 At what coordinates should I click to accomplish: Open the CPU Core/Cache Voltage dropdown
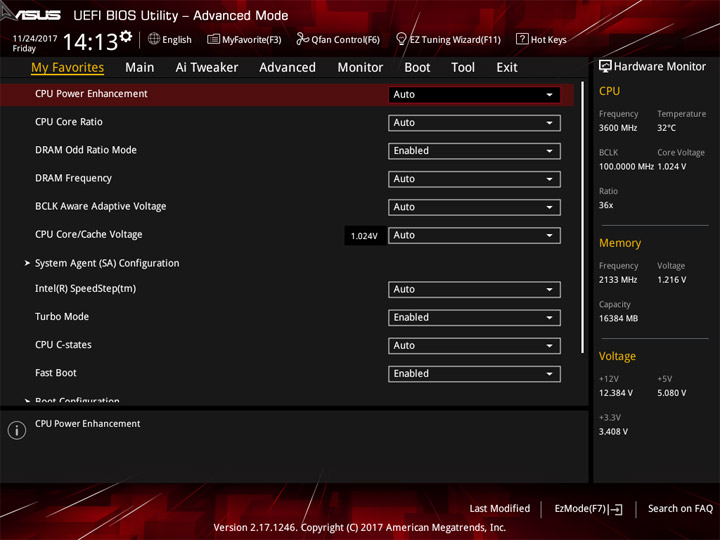pyautogui.click(x=474, y=236)
